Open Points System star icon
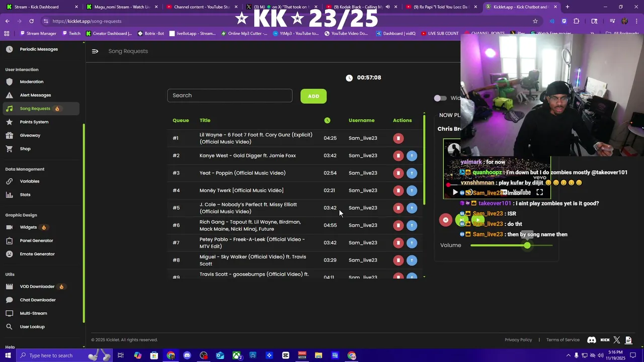This screenshot has width=644, height=362. coord(9,122)
